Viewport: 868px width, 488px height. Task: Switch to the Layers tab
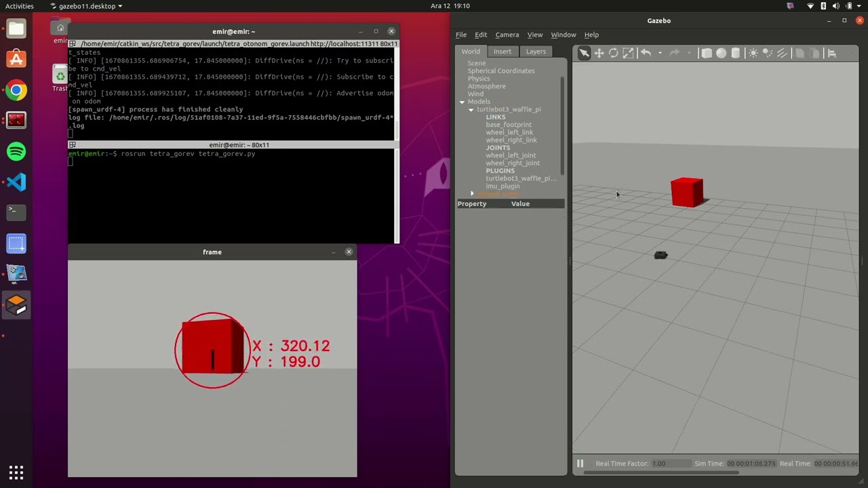536,52
